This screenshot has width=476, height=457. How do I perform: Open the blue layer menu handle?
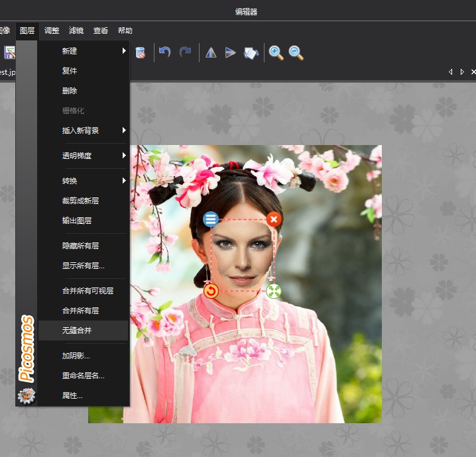211,219
